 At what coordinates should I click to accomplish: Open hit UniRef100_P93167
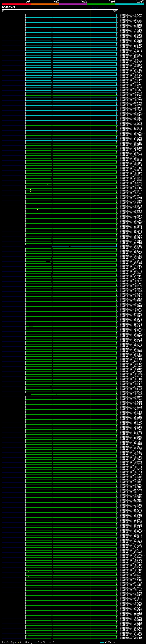(131, 65)
